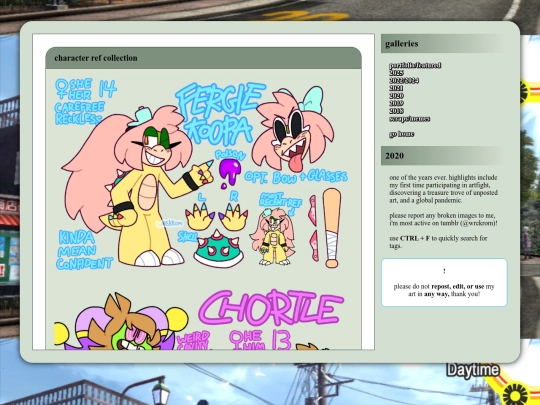Open the 2018 gallery link
This screenshot has width=540, height=405.
point(396,111)
